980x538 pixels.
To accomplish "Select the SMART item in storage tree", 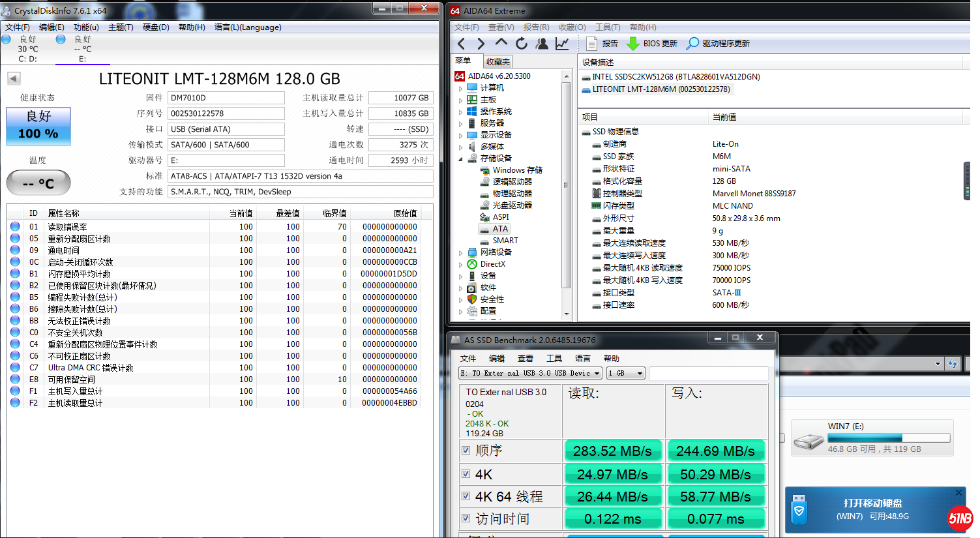I will pos(505,241).
